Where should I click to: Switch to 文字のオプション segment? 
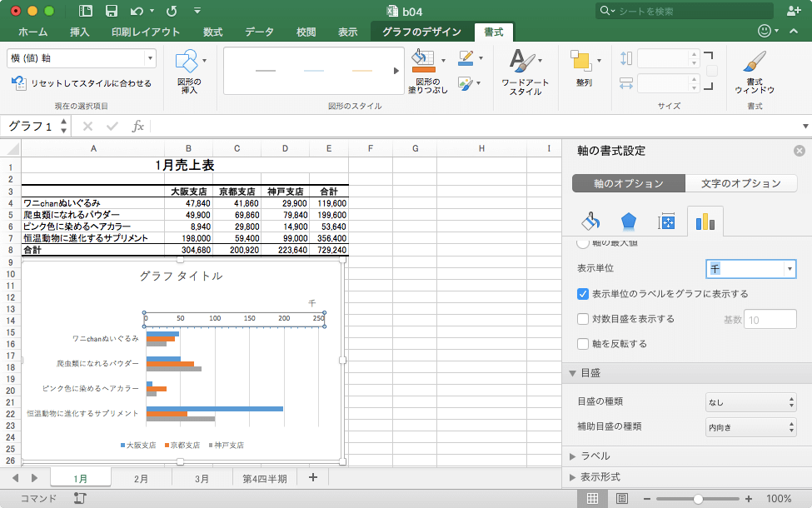[741, 183]
